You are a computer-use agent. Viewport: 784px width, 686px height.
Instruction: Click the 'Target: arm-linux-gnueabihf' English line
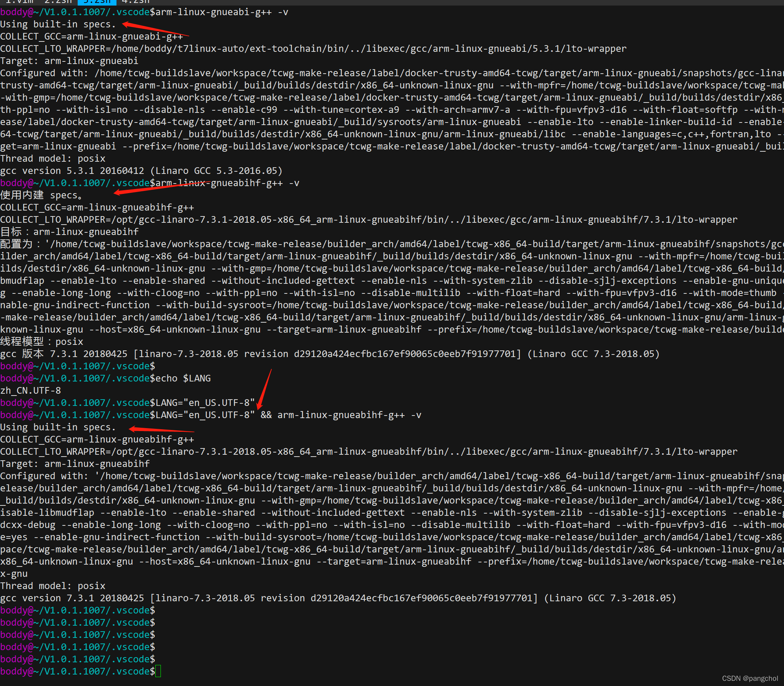click(75, 464)
